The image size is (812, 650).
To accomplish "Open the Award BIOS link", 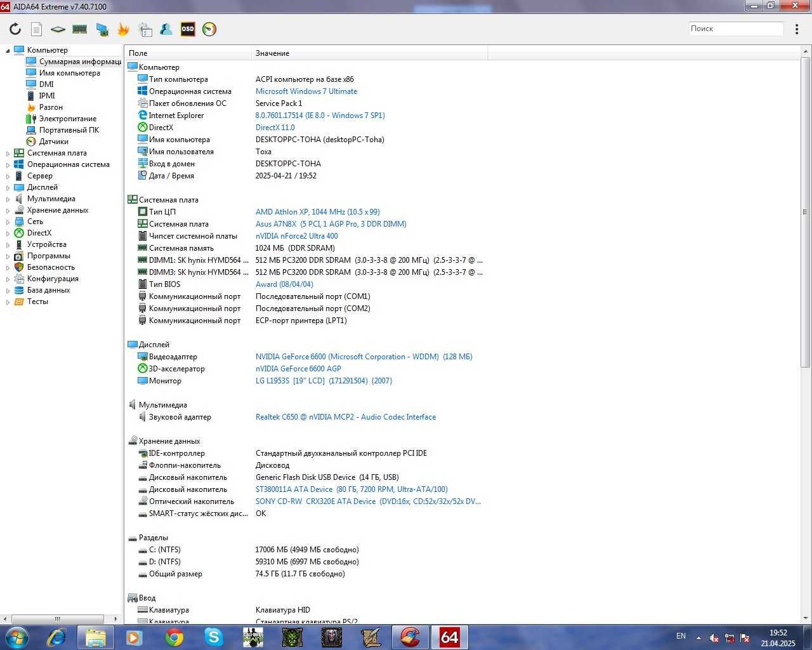I will (x=284, y=284).
